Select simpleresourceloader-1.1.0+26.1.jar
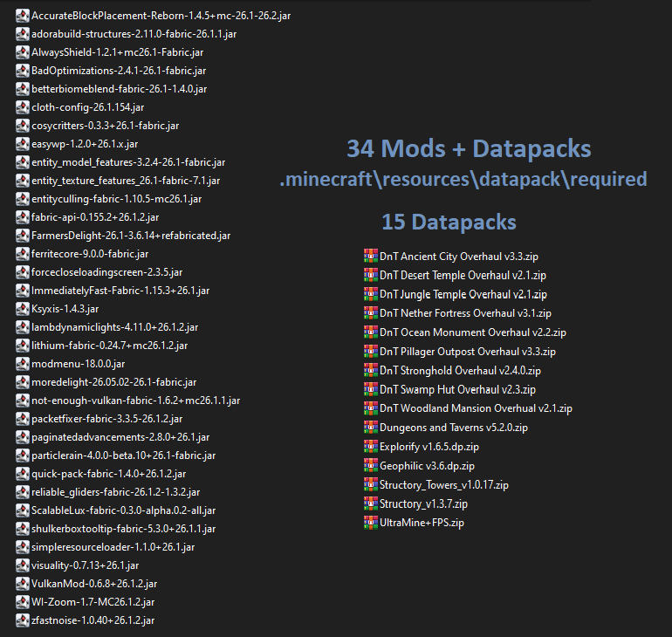This screenshot has height=637, width=672. pos(113,547)
